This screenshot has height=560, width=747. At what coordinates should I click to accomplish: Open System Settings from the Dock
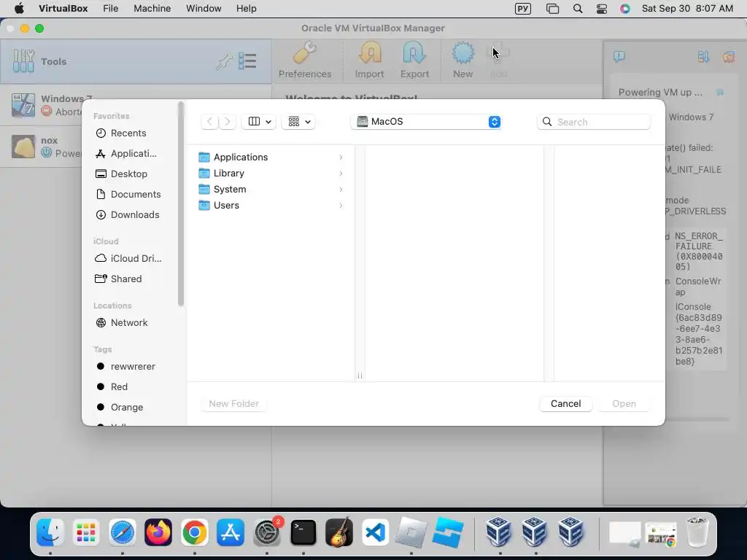[267, 532]
